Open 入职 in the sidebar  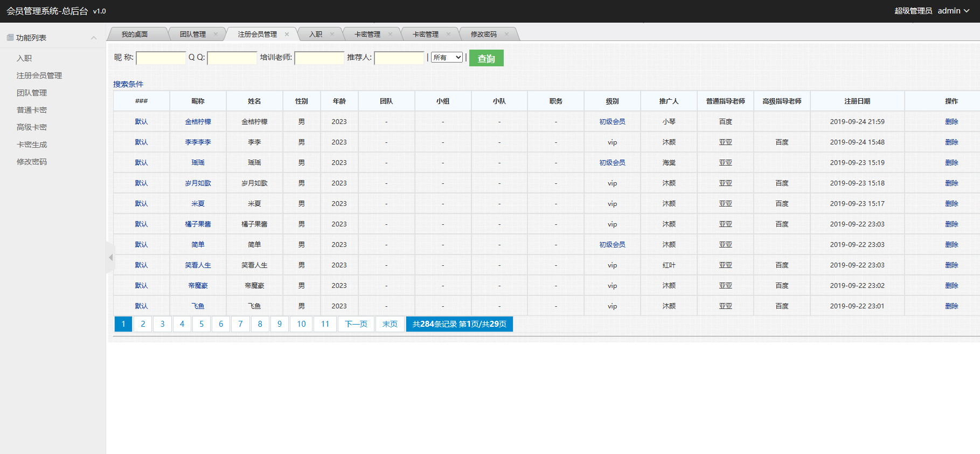(x=24, y=58)
